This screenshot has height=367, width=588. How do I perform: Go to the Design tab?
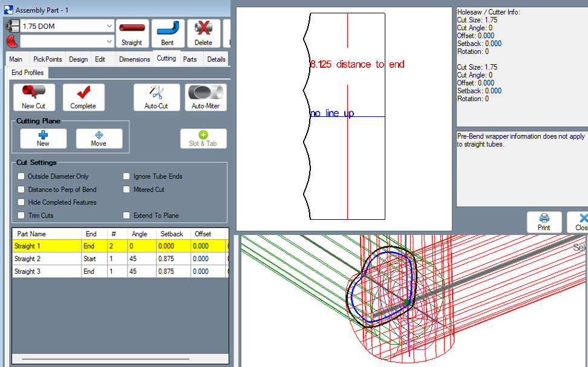79,59
